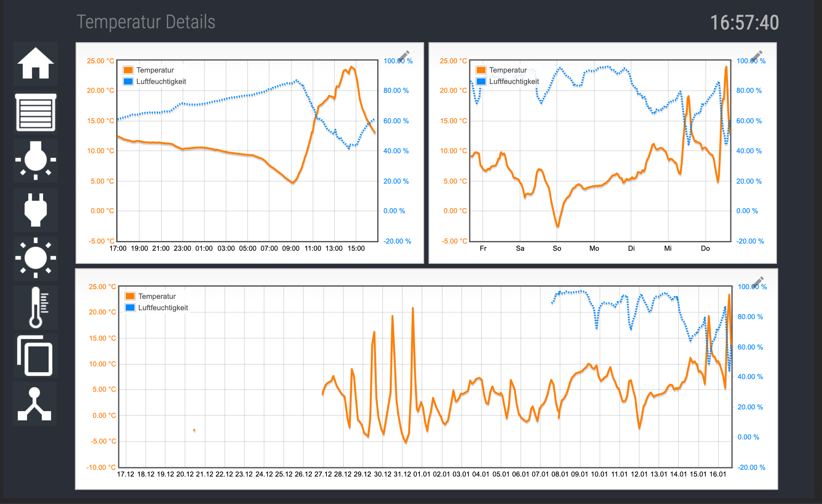This screenshot has height=504, width=822.
Task: Click edit pencil on monthly chart
Action: click(758, 282)
